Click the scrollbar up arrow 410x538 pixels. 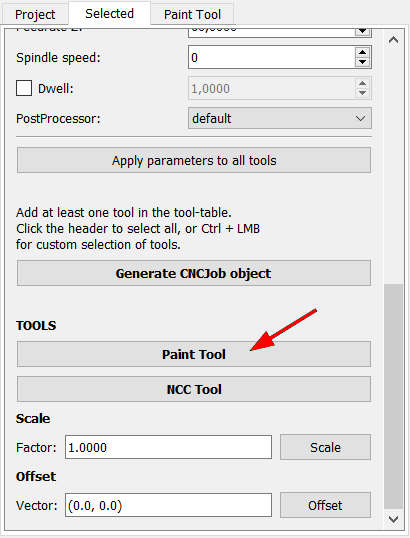pyautogui.click(x=393, y=40)
